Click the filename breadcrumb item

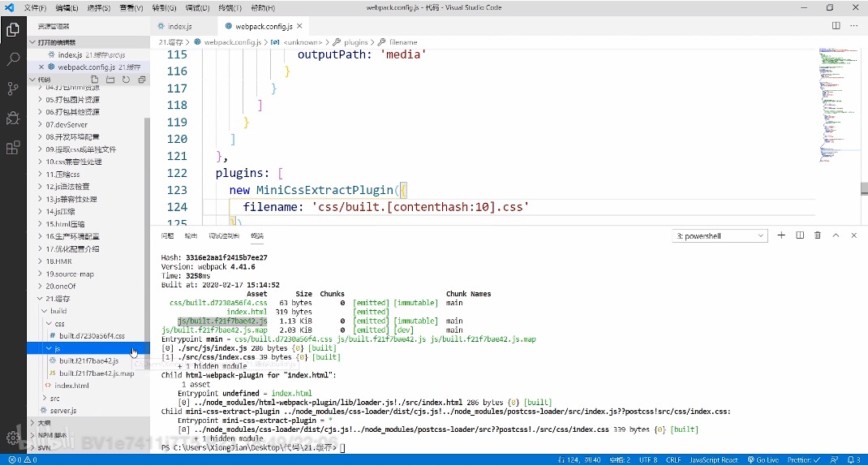(x=403, y=42)
